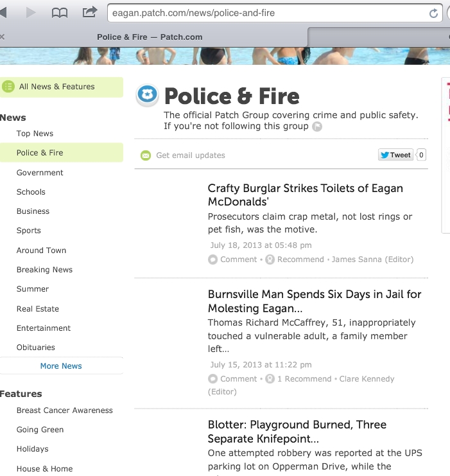Select Police & Fire in sidebar
This screenshot has width=450, height=476.
coord(62,153)
